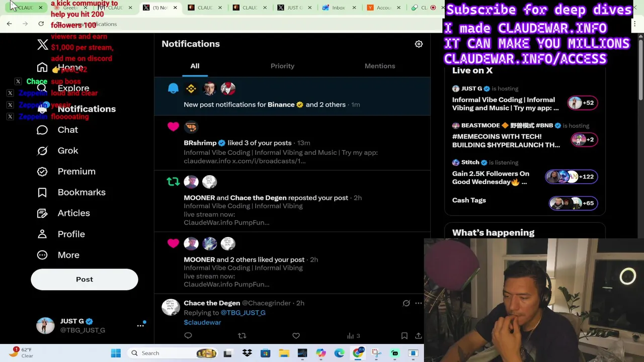Open the $claudewar cashtag link
Viewport: 644px width, 362px height.
pyautogui.click(x=202, y=322)
